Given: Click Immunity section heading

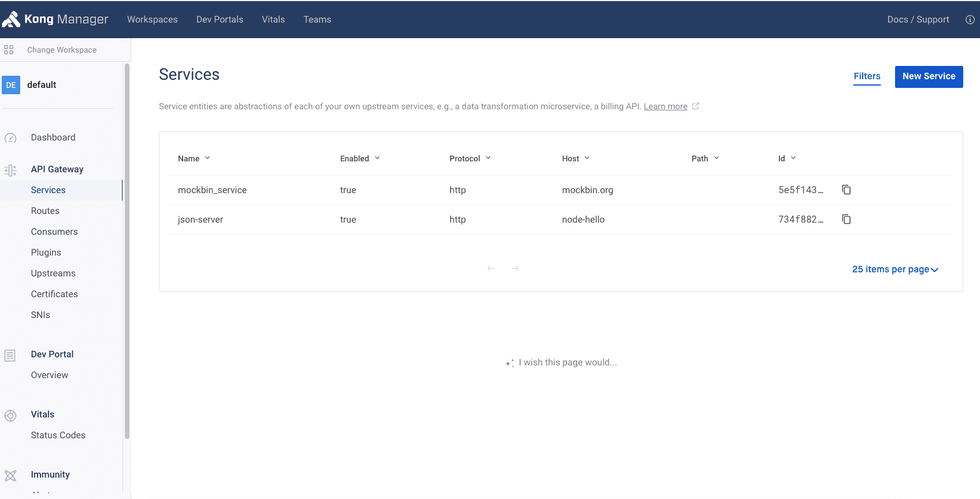Looking at the screenshot, I should click(x=50, y=475).
